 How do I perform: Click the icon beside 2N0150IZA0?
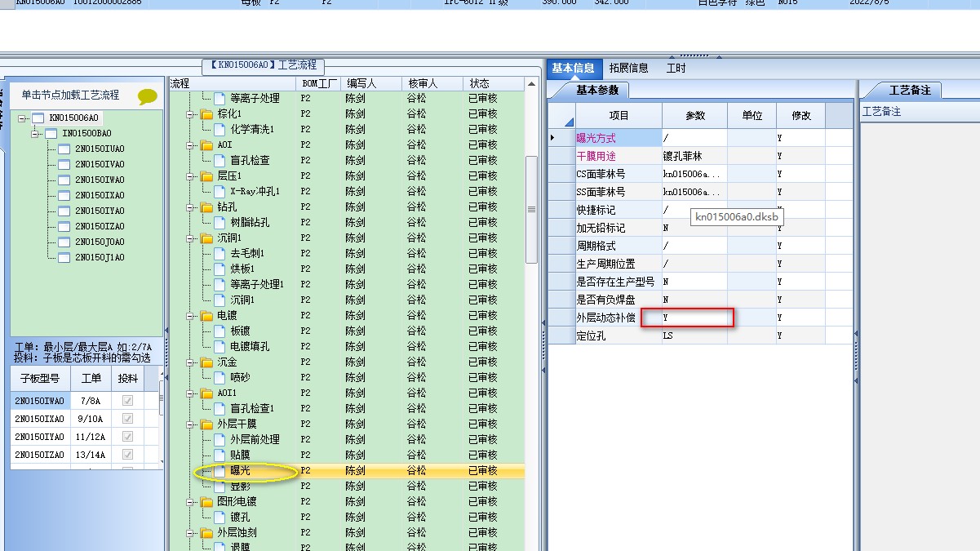tap(64, 226)
